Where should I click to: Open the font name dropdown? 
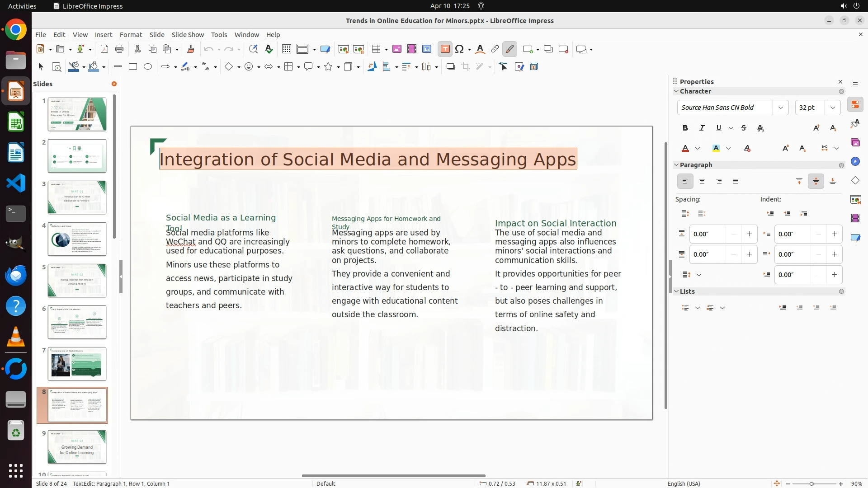[x=780, y=108]
